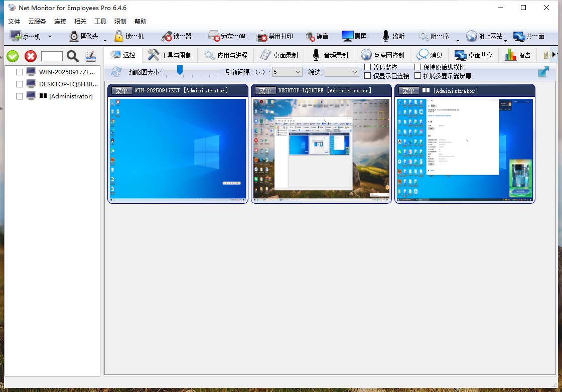Click the 禁用打印 printer icon
Image resolution: width=562 pixels, height=392 pixels.
coord(262,36)
